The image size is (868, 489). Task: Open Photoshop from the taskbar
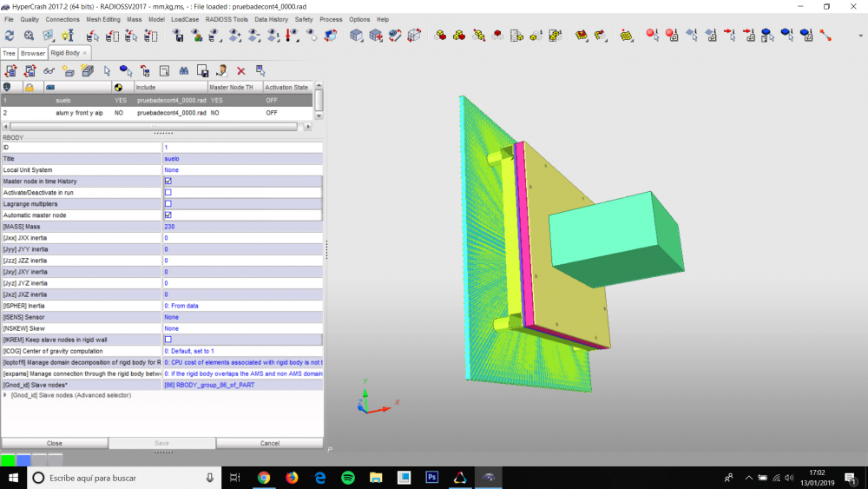(431, 478)
